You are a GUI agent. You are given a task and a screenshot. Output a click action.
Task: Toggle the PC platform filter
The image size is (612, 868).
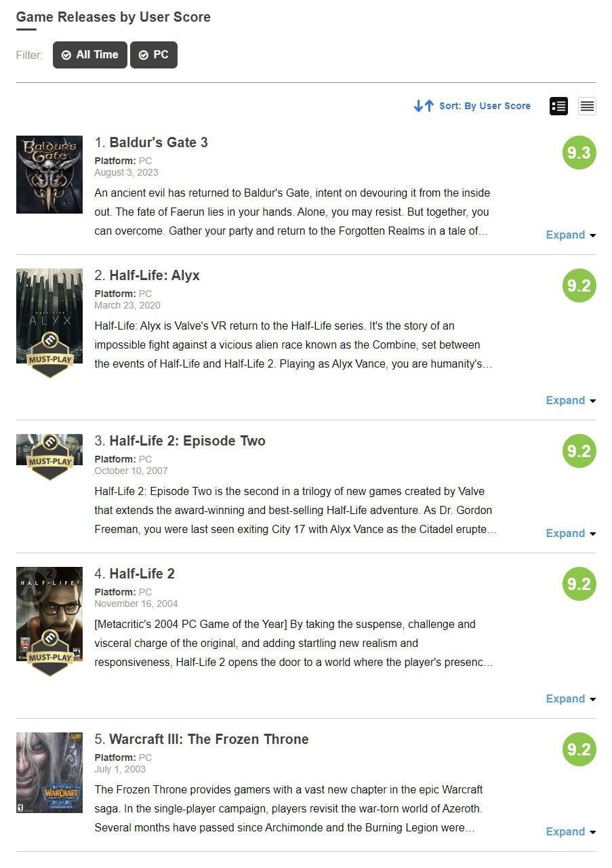coord(154,55)
